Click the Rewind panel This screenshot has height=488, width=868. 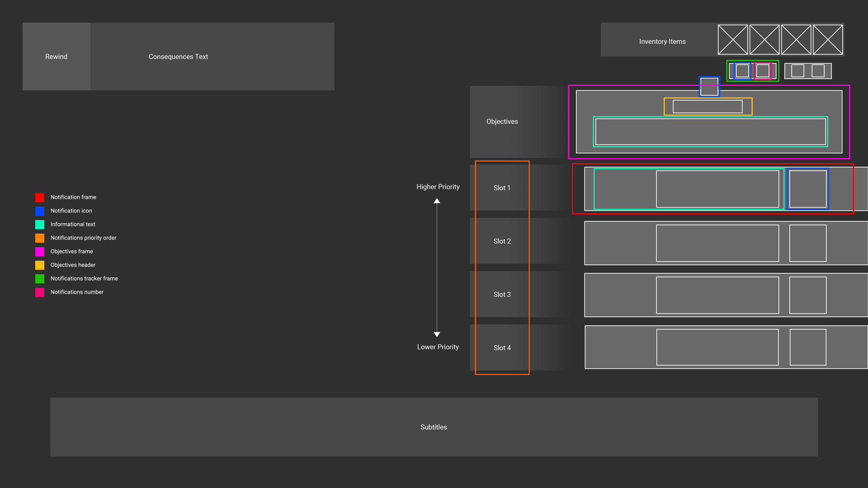(57, 56)
